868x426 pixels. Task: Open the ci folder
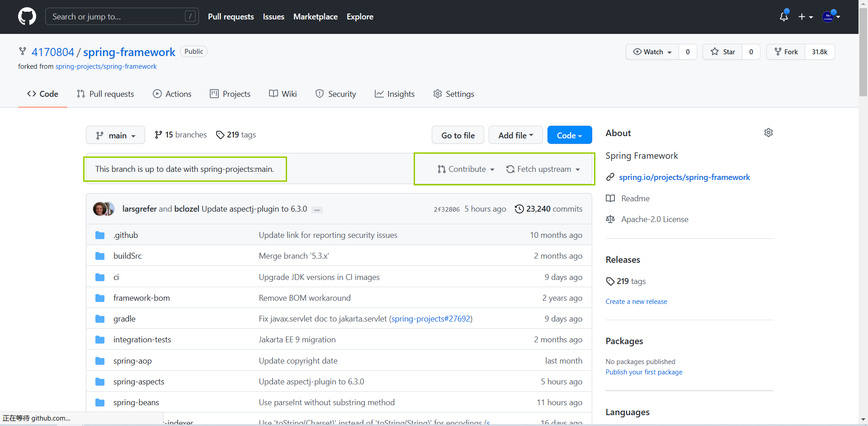tap(116, 277)
